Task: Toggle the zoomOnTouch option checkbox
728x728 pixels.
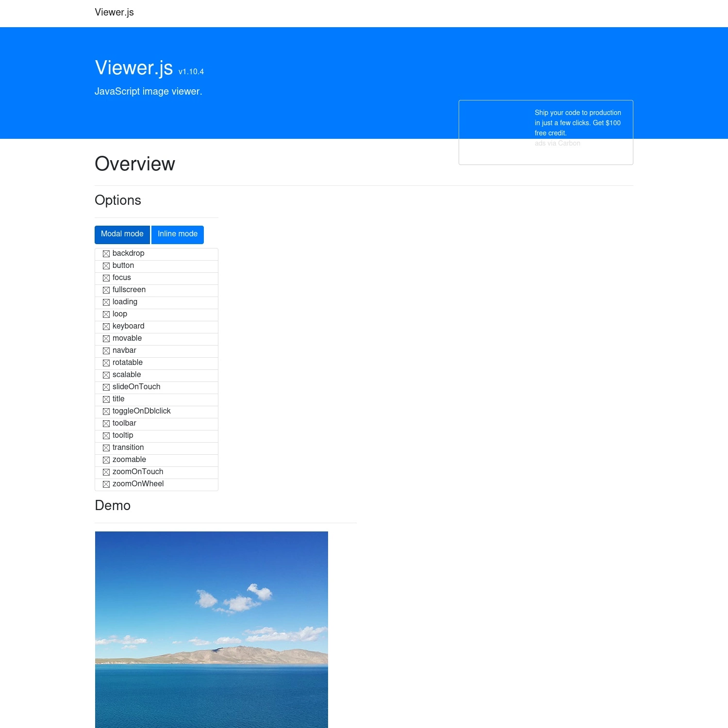Action: pyautogui.click(x=106, y=472)
